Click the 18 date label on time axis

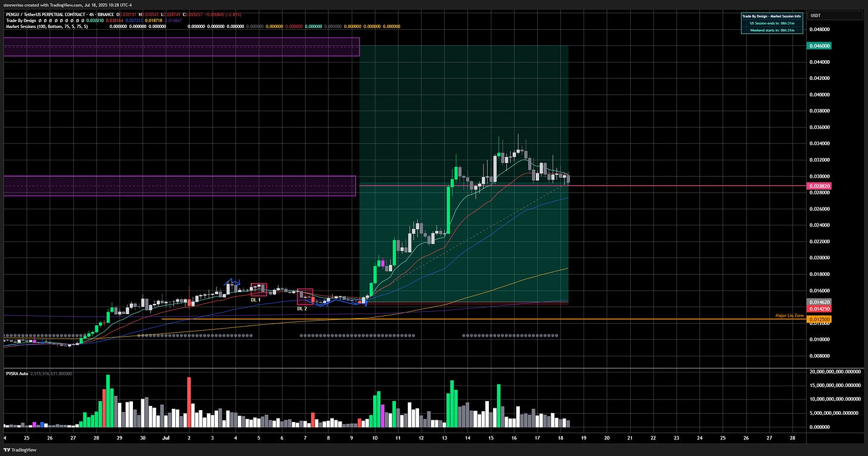pos(560,438)
